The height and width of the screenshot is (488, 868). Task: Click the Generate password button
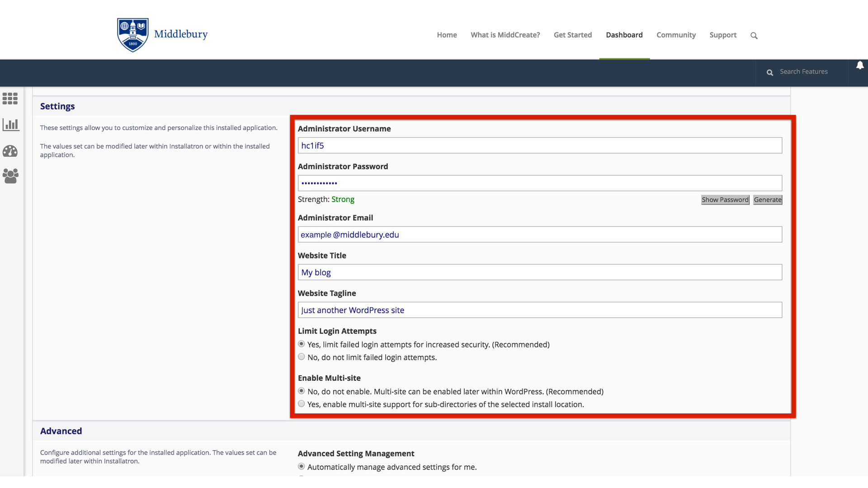[767, 200]
